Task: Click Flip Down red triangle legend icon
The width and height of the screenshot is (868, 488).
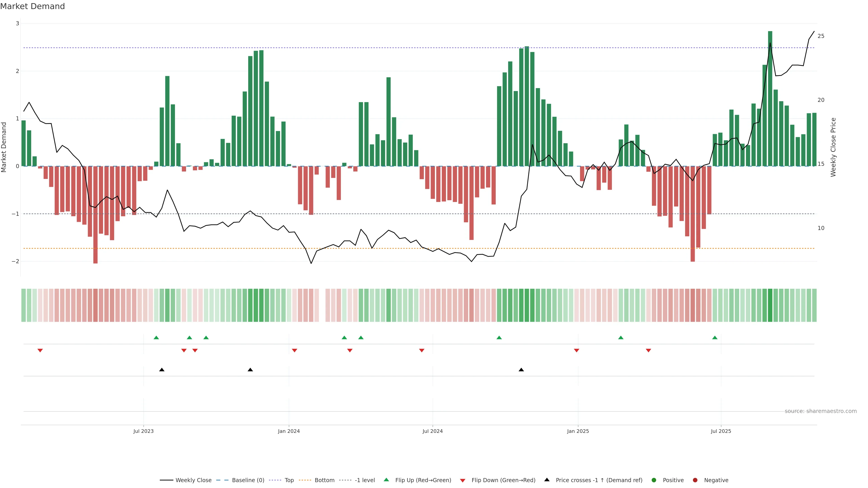Action: tap(463, 481)
